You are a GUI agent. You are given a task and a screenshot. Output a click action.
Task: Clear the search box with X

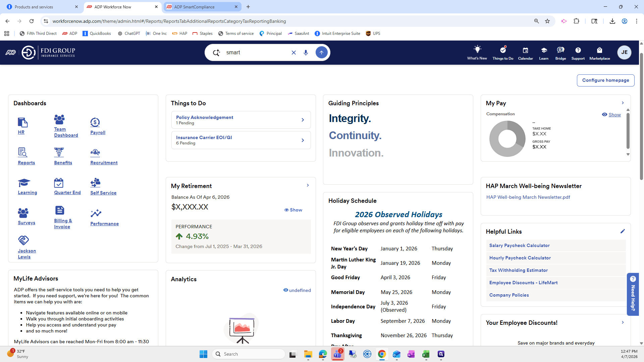pyautogui.click(x=293, y=53)
